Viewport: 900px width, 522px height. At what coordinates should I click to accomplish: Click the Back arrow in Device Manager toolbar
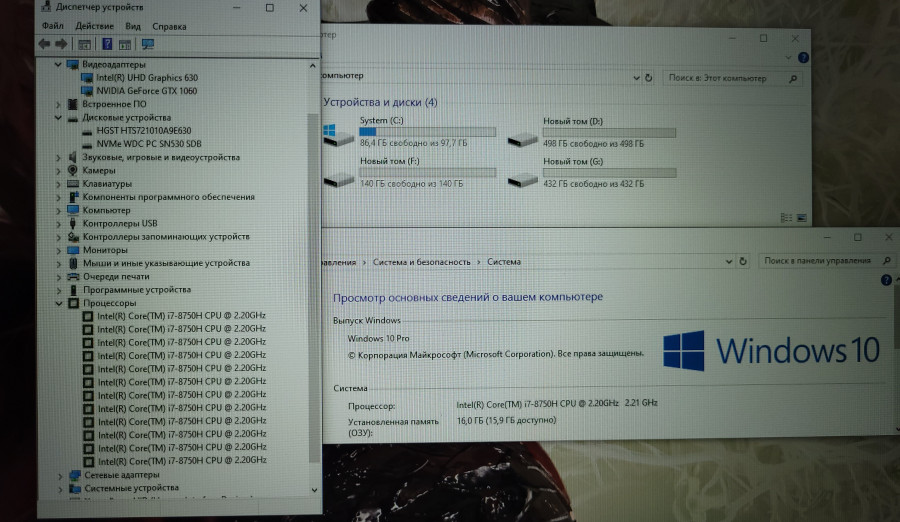click(x=44, y=44)
